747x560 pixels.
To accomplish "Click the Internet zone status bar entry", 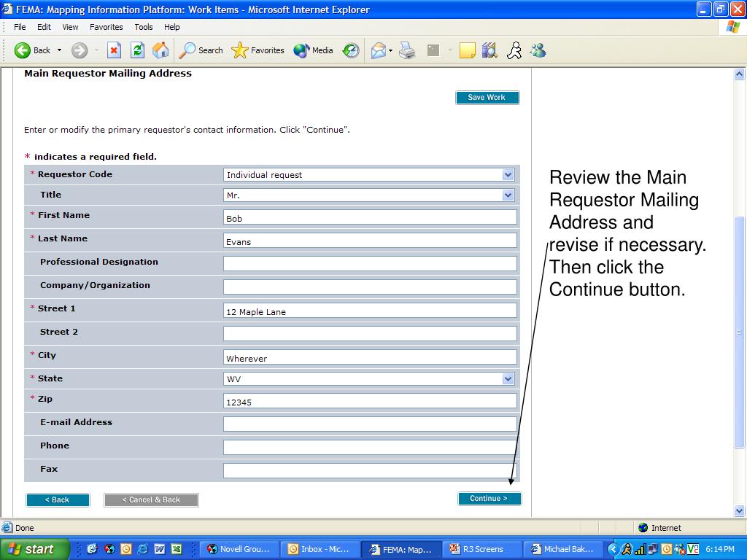I will pos(659,528).
